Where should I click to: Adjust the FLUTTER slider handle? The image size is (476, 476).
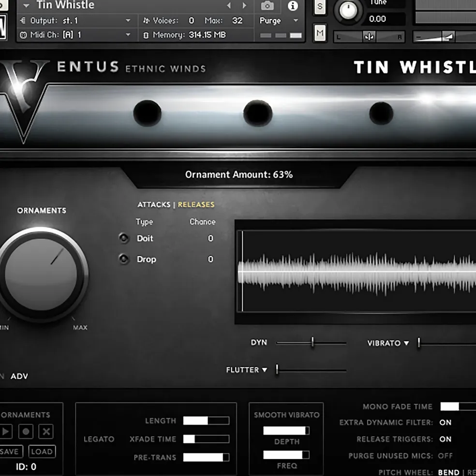coord(277,370)
